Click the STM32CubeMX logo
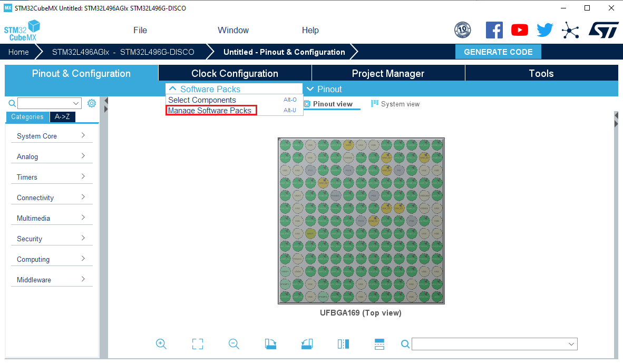This screenshot has width=623, height=364. pos(22,31)
